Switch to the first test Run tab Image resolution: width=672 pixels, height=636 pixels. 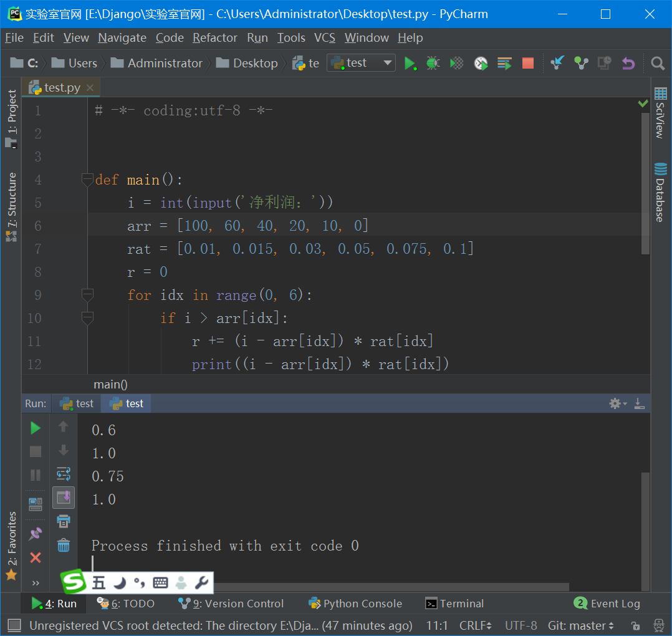click(x=77, y=403)
